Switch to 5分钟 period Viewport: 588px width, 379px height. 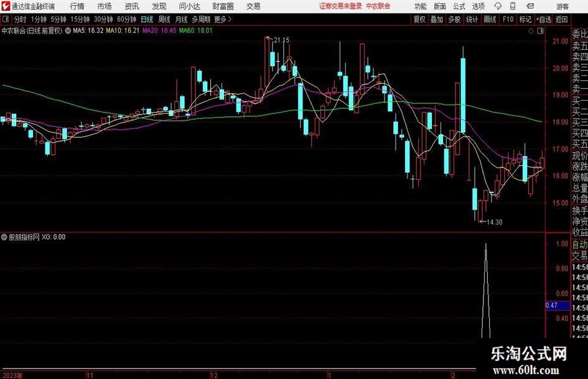[x=58, y=19]
